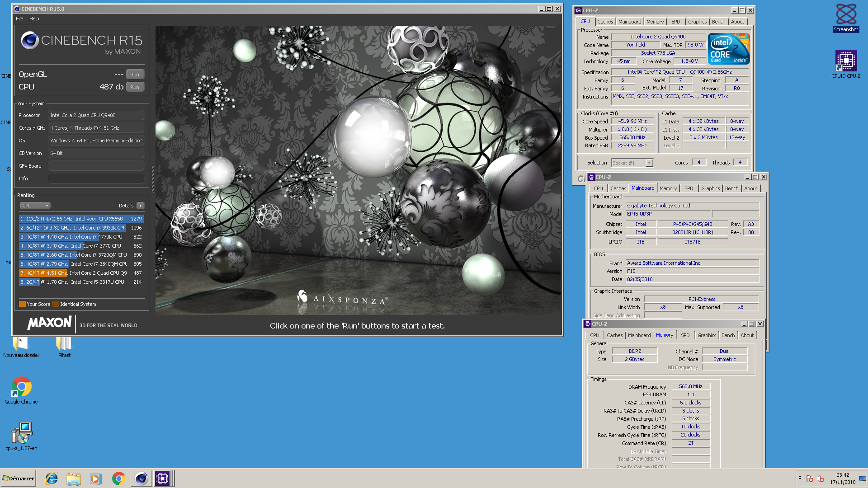868x488 pixels.
Task: Click the Intel Core 2 Quad logo
Action: tap(729, 49)
